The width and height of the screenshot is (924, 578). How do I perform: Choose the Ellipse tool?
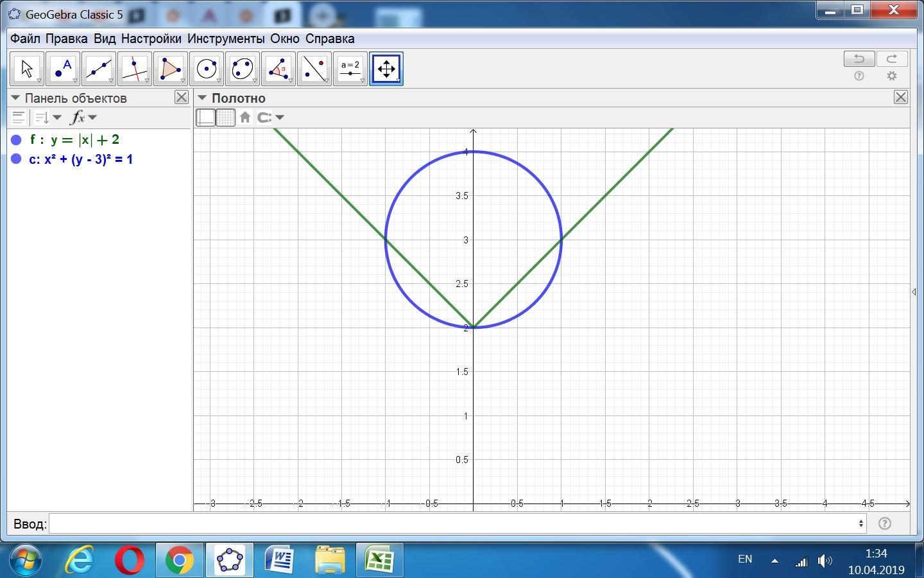point(243,69)
